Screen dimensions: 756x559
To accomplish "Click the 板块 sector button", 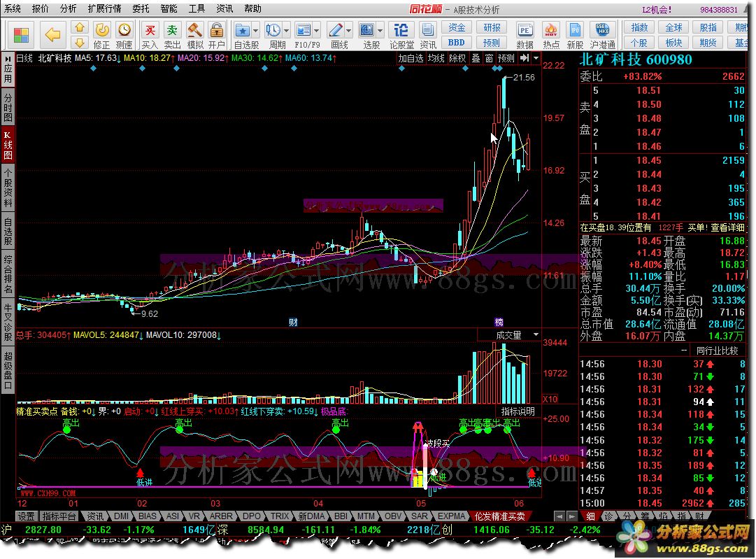I will point(673,43).
